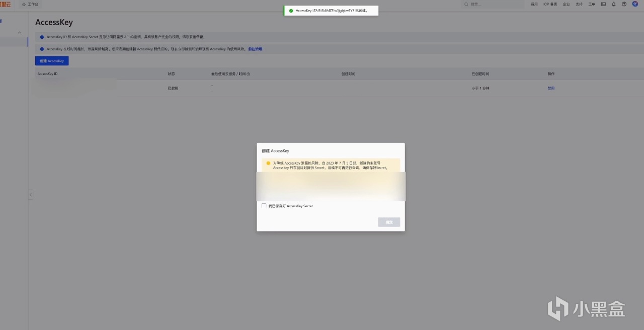This screenshot has width=644, height=330.
Task: Collapse the sidebar with the arrow handle
Action: (31, 195)
